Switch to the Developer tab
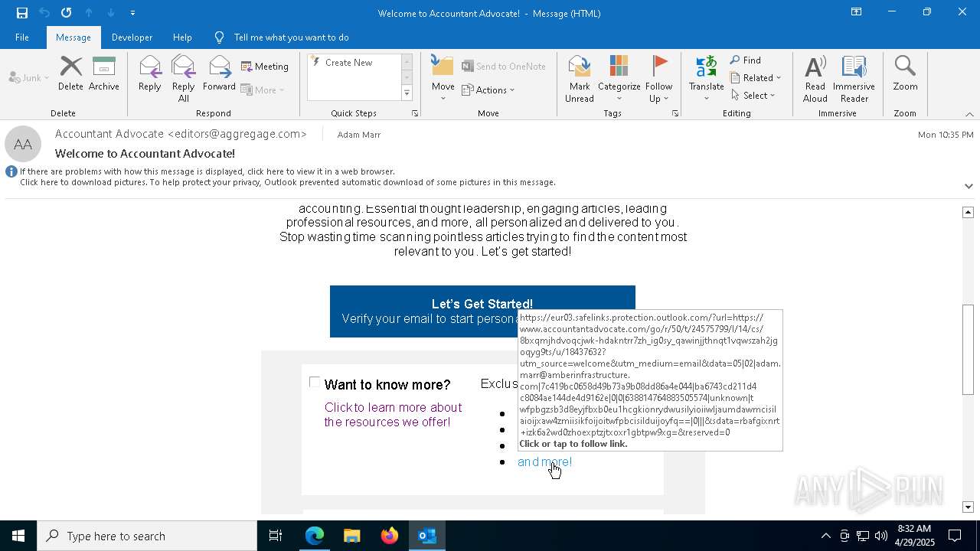The width and height of the screenshot is (980, 551). pos(132,37)
